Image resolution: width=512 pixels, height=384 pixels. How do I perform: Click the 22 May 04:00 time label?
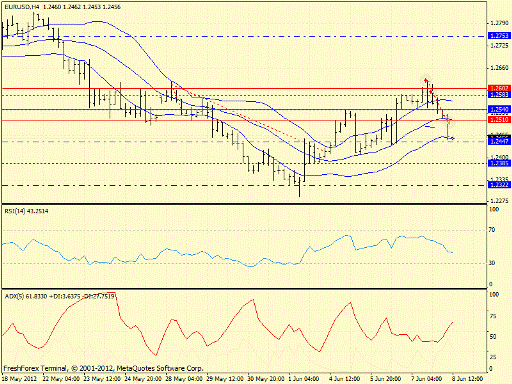61,379
